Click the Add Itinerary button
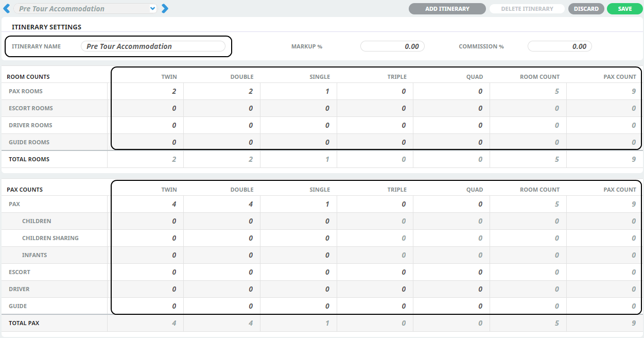 click(x=447, y=9)
